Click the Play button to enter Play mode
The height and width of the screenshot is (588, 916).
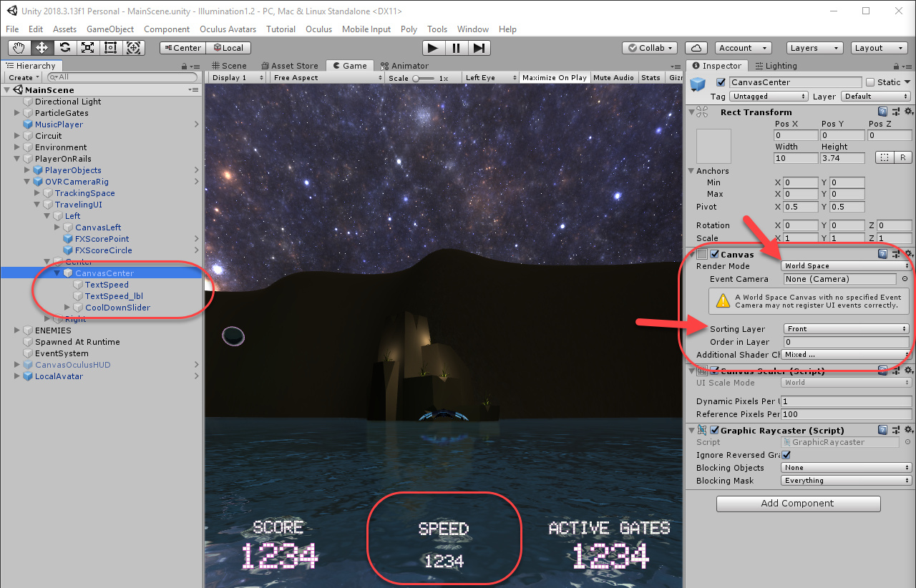433,48
